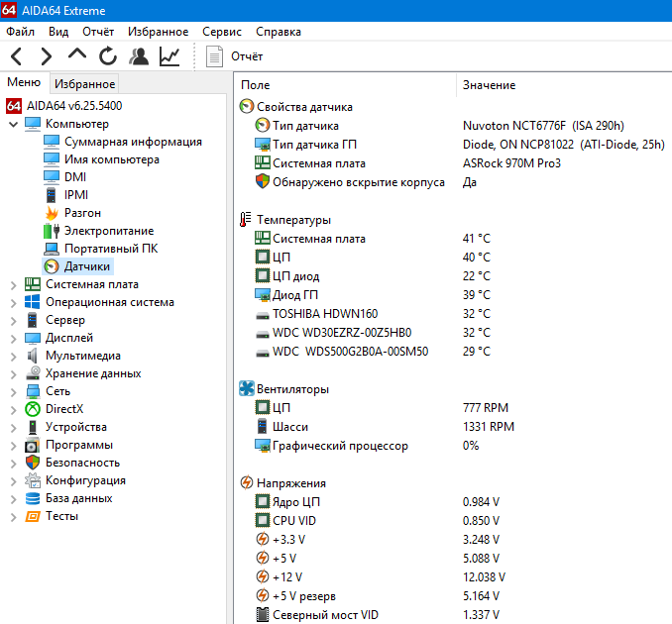
Task: Open the Сервис menu
Action: [222, 32]
